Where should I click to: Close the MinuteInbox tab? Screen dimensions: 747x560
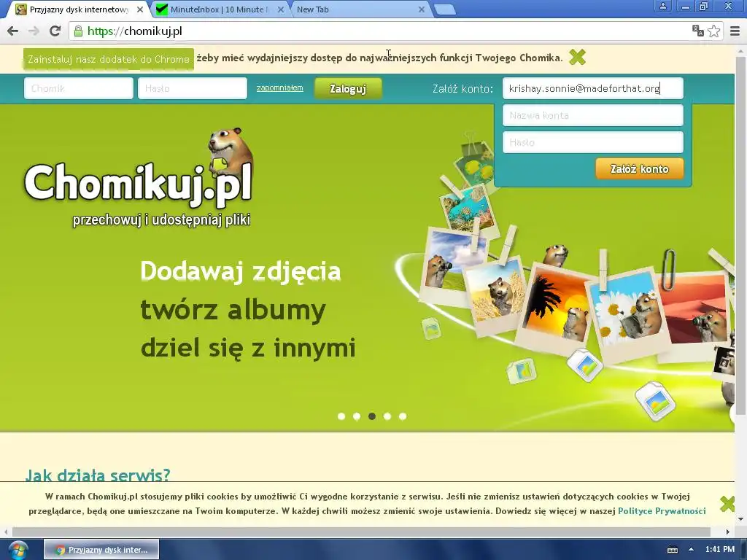coord(281,9)
